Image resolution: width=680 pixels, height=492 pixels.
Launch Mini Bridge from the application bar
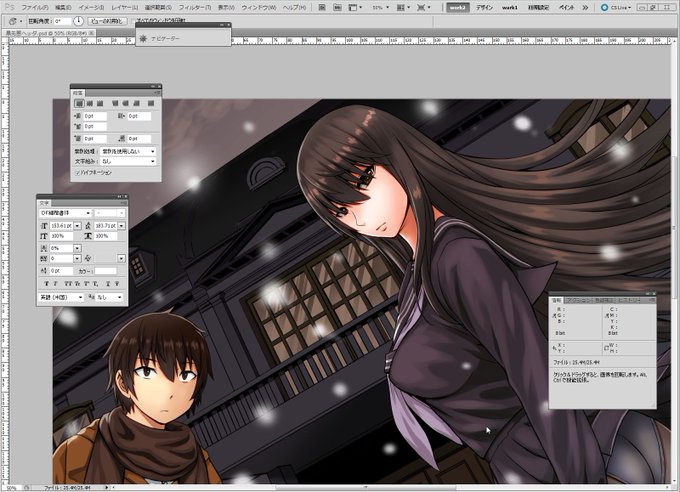[x=337, y=7]
